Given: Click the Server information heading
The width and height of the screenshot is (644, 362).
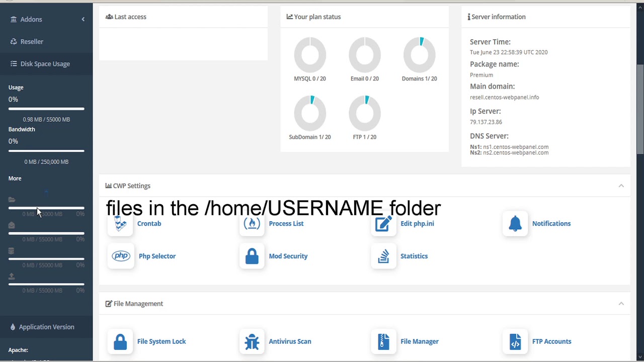Looking at the screenshot, I should pyautogui.click(x=497, y=17).
